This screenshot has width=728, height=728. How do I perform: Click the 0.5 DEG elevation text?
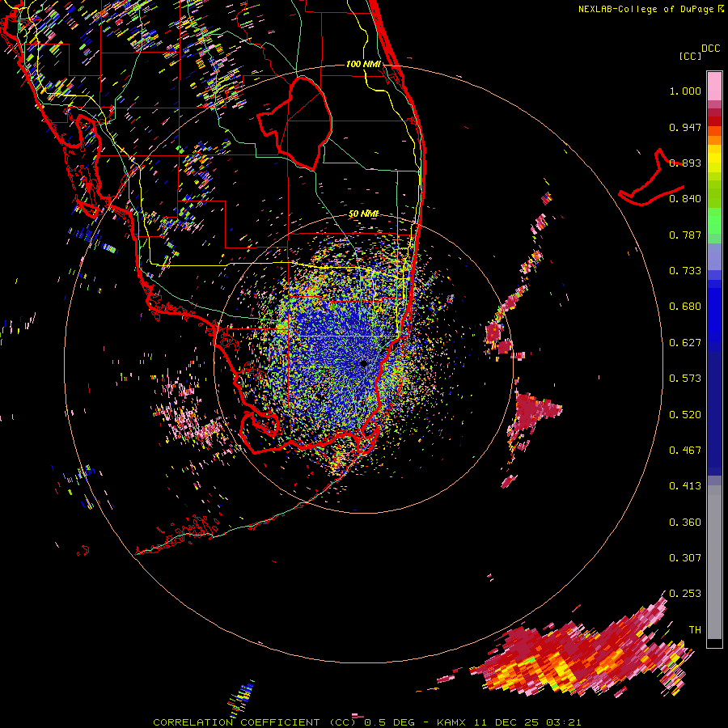(x=390, y=722)
